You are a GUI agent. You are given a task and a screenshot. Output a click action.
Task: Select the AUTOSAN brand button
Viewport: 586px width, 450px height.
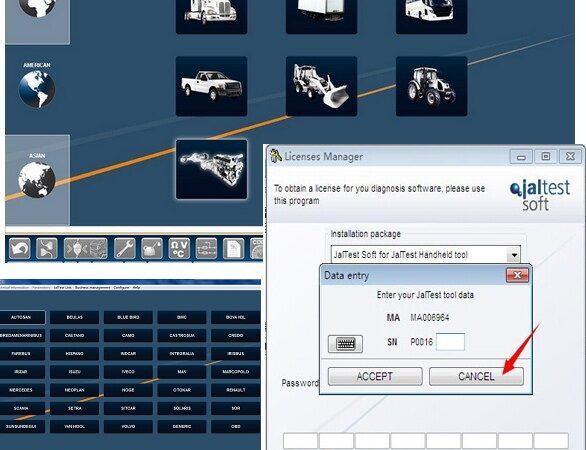[x=21, y=317]
